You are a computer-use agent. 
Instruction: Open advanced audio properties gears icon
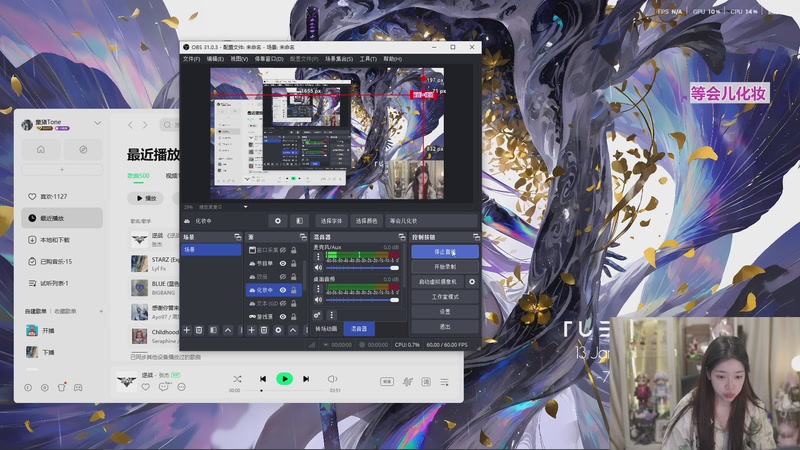click(x=317, y=315)
